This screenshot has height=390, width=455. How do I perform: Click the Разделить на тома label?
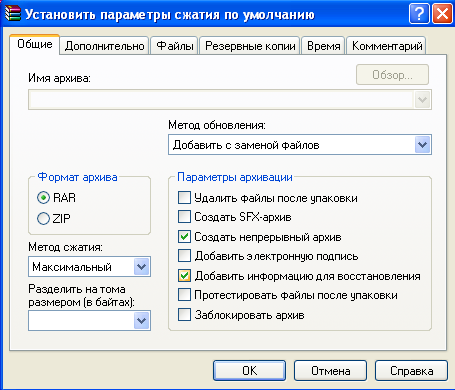click(81, 295)
